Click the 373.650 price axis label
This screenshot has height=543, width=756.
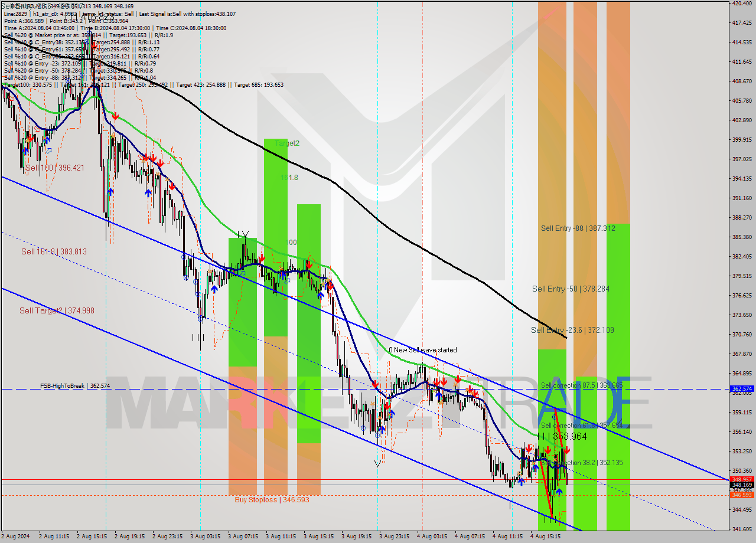(x=742, y=315)
